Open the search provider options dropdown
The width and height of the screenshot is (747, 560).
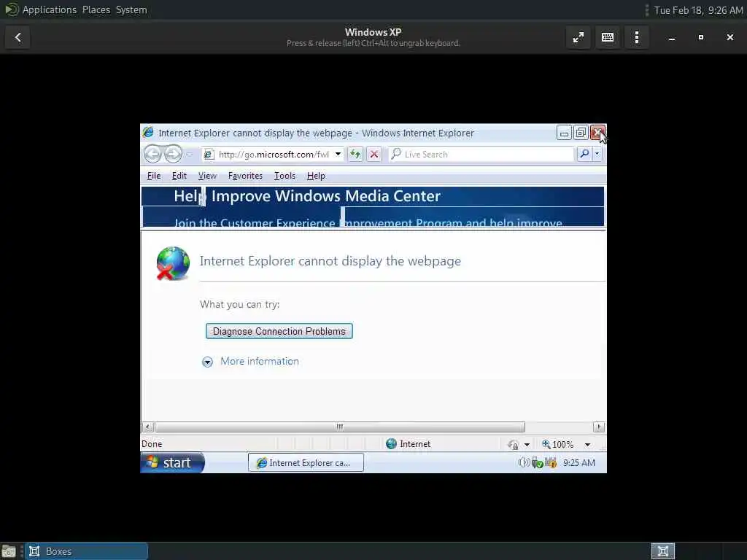597,154
